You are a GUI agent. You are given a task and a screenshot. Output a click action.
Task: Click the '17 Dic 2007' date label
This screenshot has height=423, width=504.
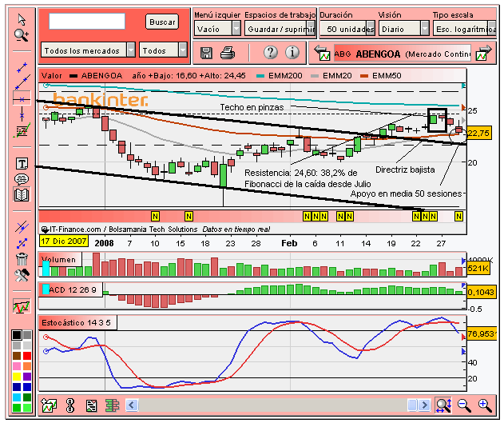[64, 241]
